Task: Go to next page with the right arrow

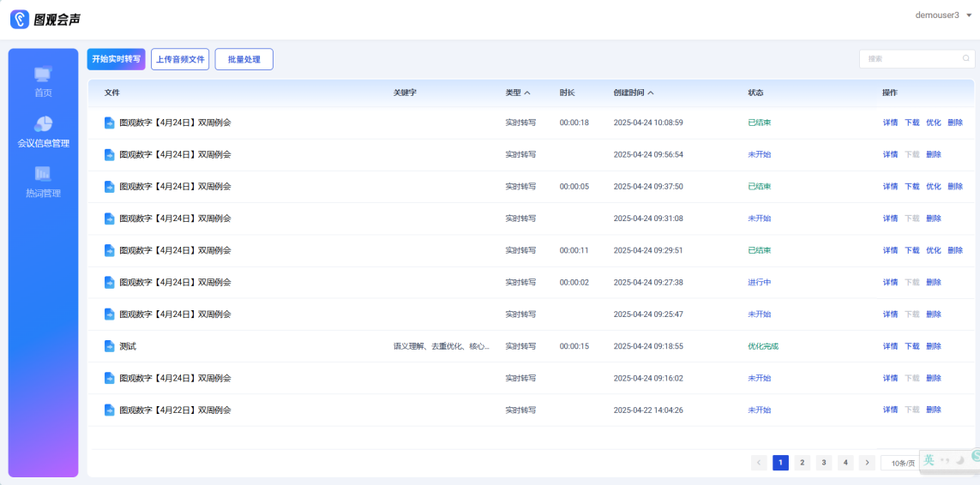Action: click(x=867, y=463)
